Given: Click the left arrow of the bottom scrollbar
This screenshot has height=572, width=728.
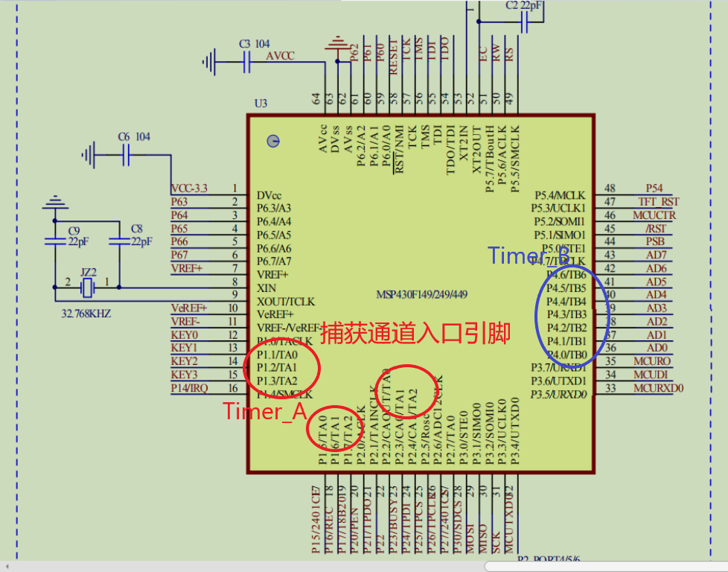Looking at the screenshot, I should 7,567.
